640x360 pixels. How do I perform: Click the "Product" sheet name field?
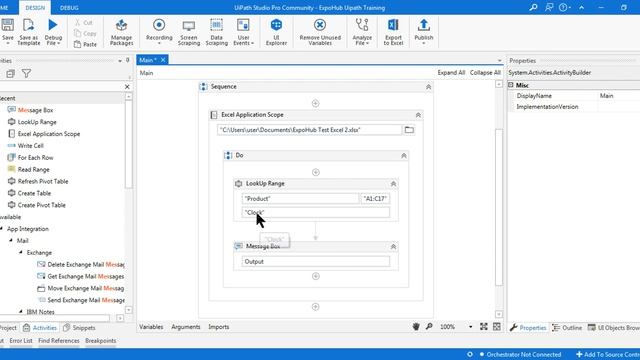pos(300,199)
